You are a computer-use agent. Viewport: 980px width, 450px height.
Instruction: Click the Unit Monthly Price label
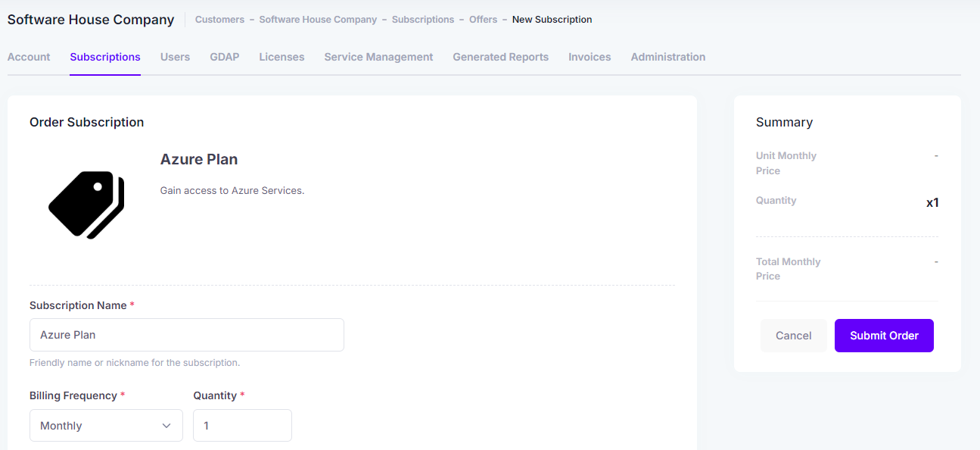coord(786,163)
